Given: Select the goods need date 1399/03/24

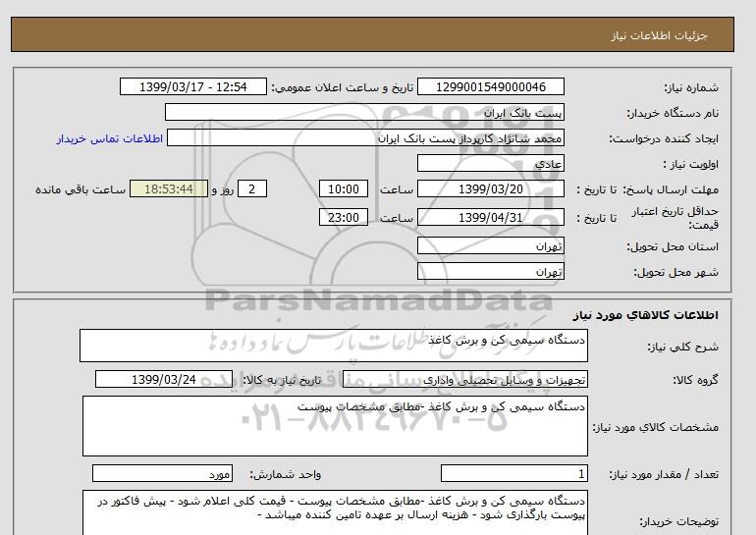Looking at the screenshot, I should (164, 379).
